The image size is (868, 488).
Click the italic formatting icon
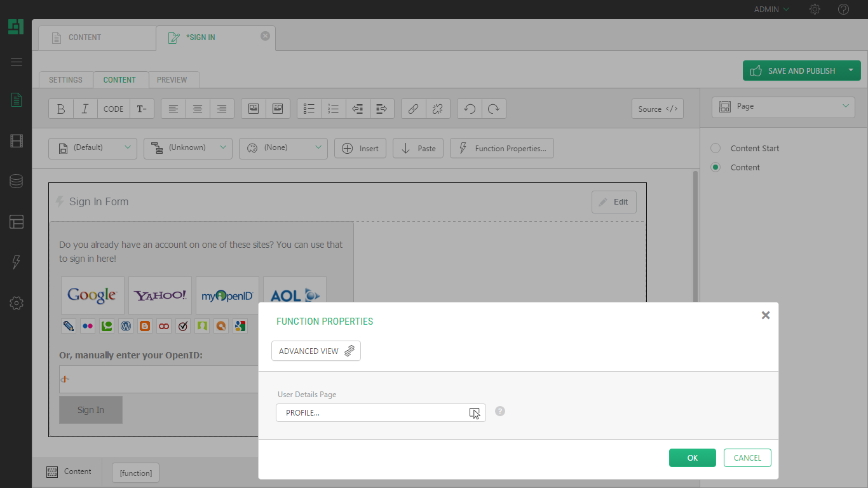[x=85, y=109]
